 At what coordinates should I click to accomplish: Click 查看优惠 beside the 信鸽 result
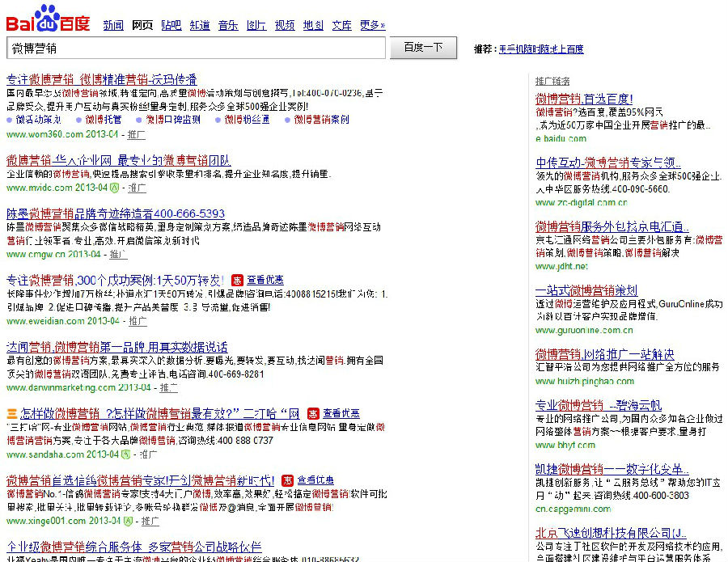coord(315,480)
